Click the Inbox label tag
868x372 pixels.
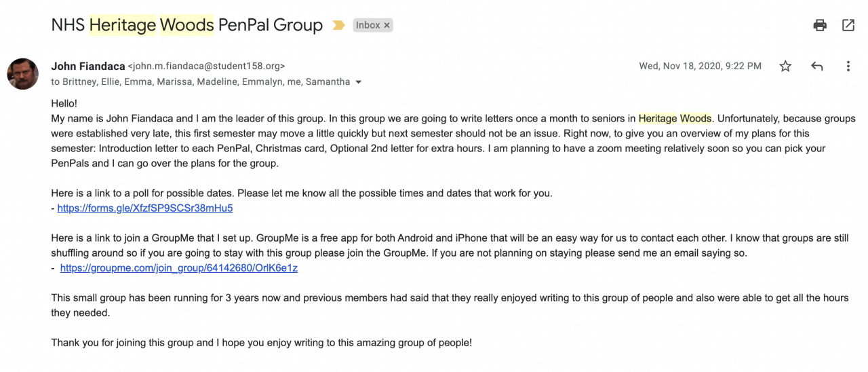pyautogui.click(x=368, y=25)
